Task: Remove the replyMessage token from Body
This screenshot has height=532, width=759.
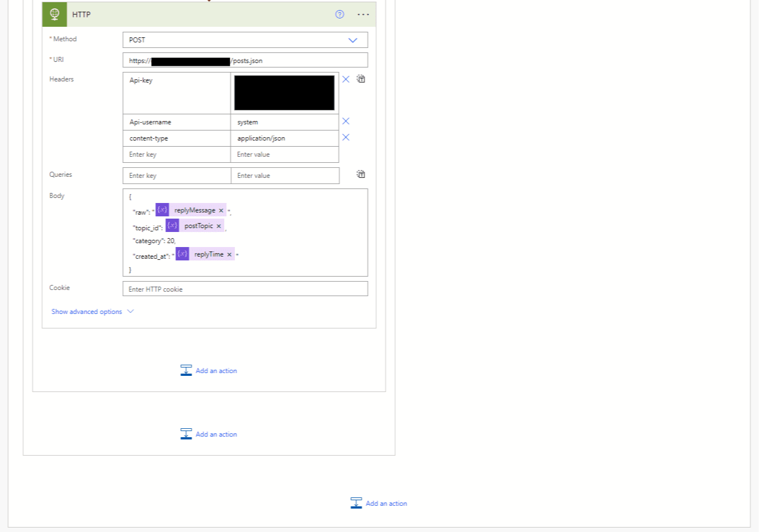Action: pos(221,211)
